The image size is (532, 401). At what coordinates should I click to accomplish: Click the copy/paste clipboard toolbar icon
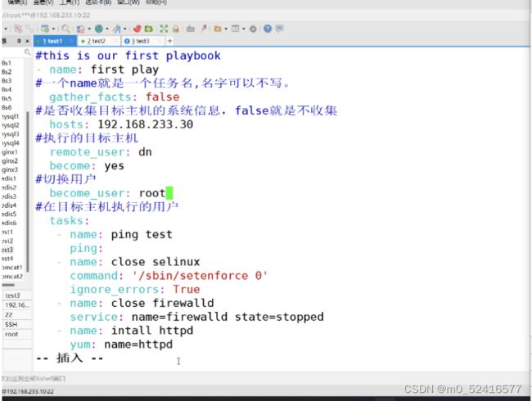pos(80,29)
